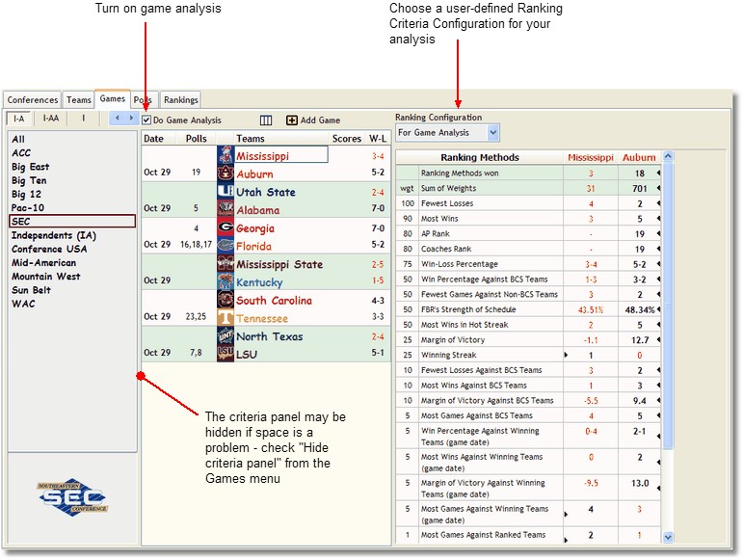
Task: Click the AP Rank ranking method row
Action: (x=528, y=233)
